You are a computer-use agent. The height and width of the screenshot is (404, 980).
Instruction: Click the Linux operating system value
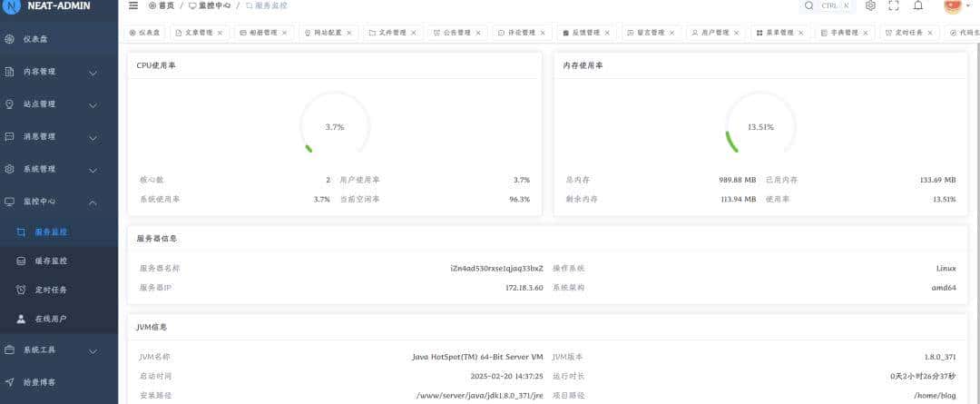pos(946,269)
